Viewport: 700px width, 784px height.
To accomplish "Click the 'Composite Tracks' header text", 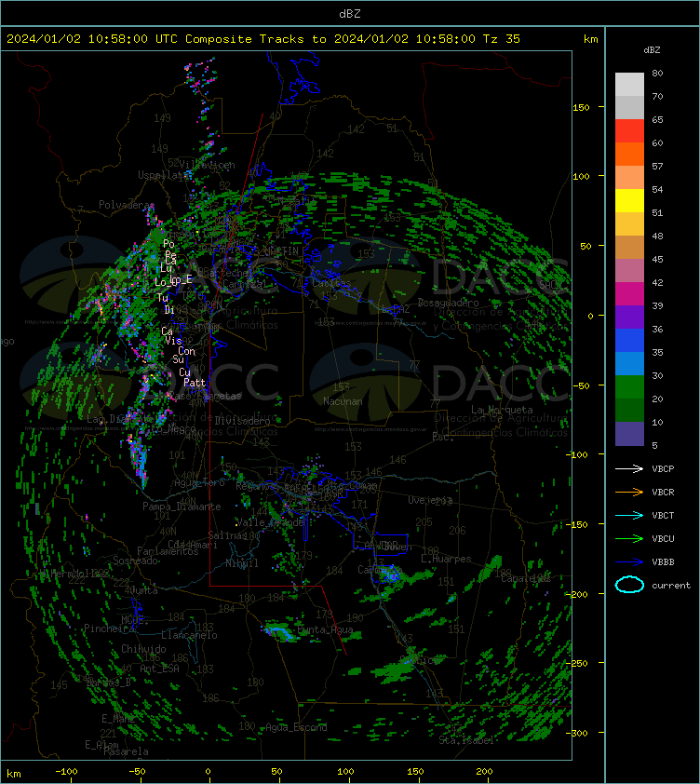I will (245, 39).
